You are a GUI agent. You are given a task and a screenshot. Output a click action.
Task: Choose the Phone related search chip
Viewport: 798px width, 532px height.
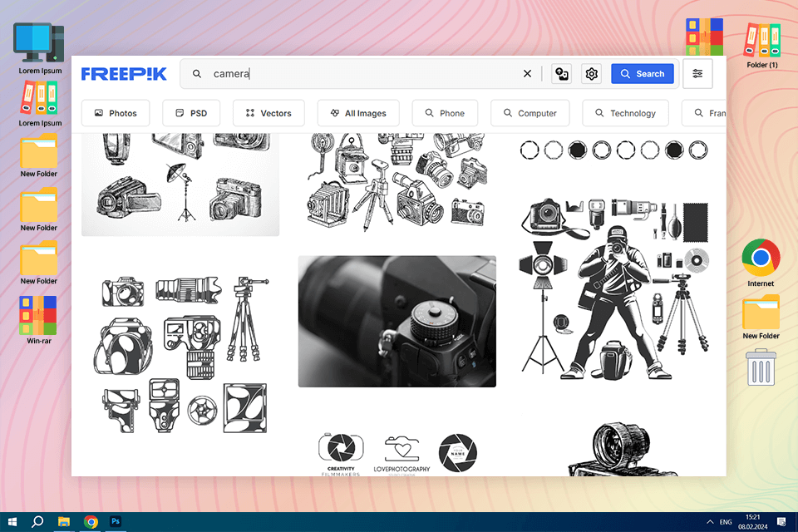(445, 113)
